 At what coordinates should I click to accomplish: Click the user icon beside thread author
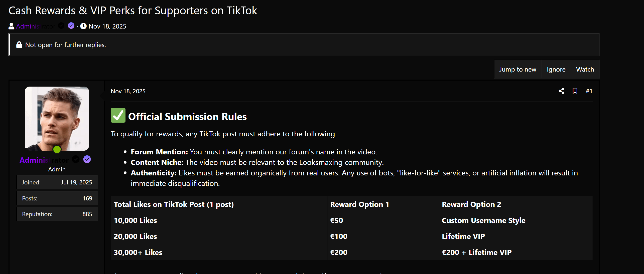pos(11,26)
